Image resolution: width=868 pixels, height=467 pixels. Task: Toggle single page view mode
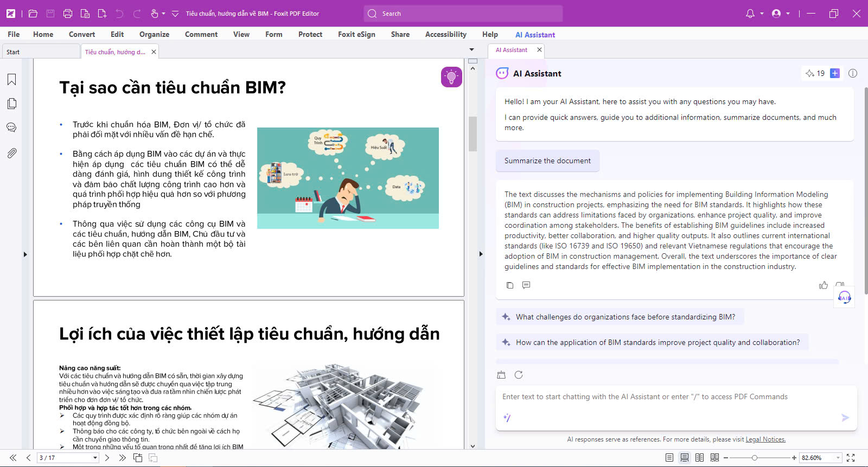pos(669,458)
